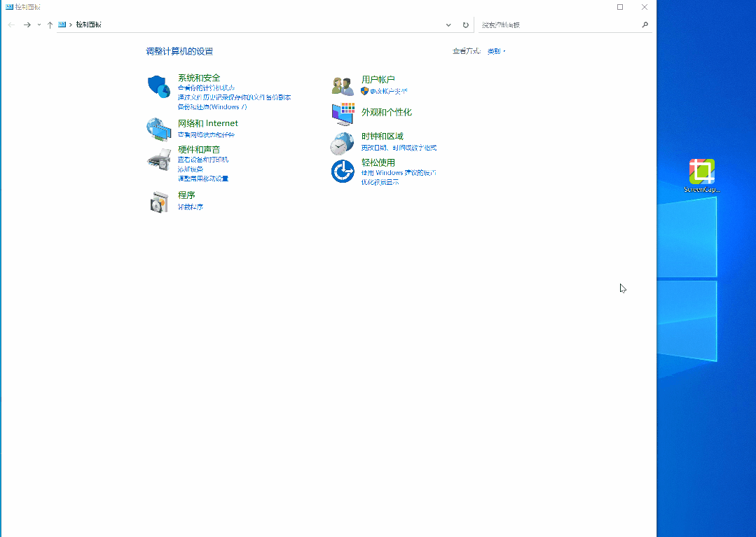Viewport: 756px width, 537px height.
Task: Open the 系统和安全 shield icon
Action: tap(159, 85)
